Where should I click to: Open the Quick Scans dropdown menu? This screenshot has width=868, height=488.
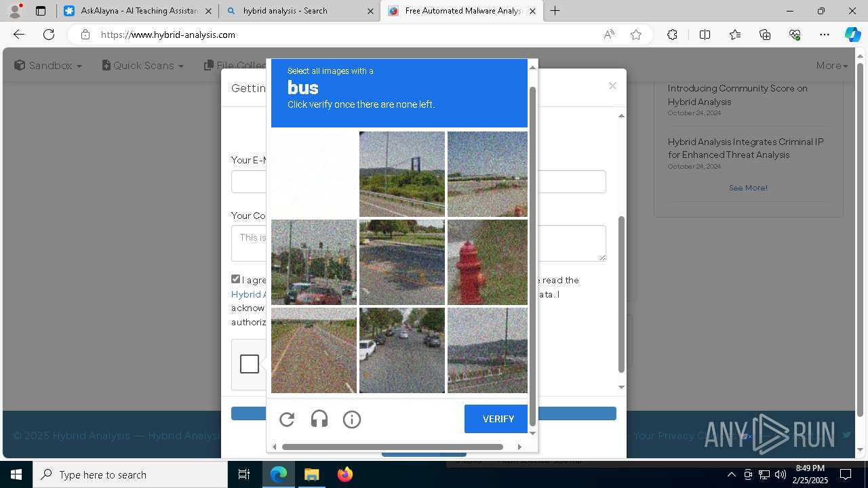click(x=143, y=66)
